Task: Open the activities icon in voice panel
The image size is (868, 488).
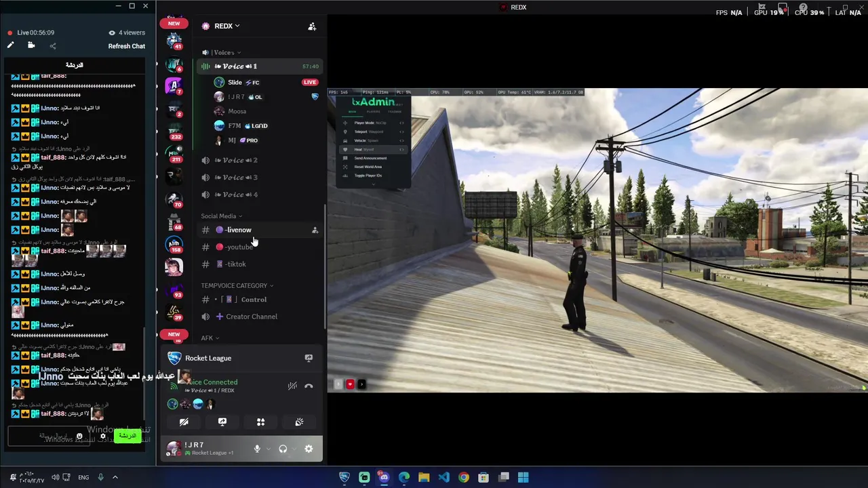Action: coord(260,422)
